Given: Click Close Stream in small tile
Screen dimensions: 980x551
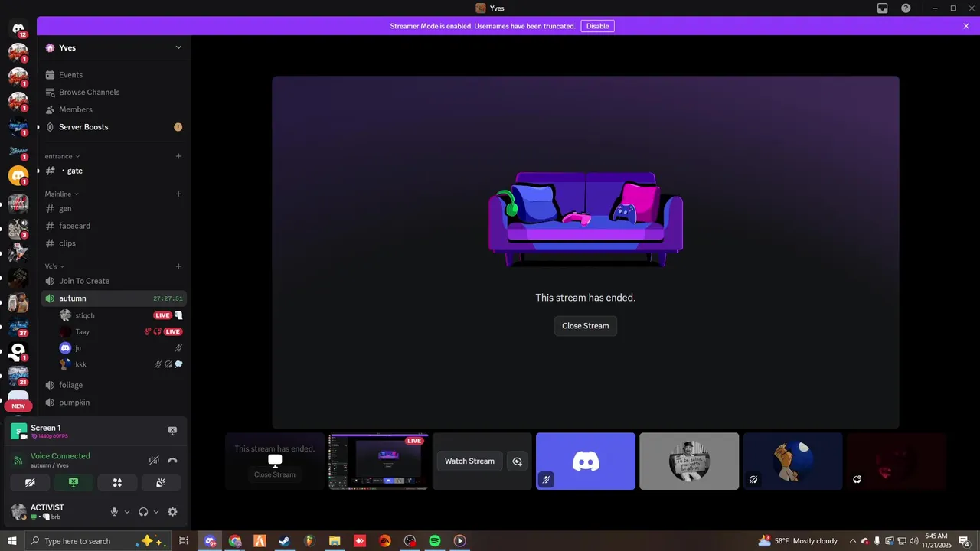Looking at the screenshot, I should [x=275, y=474].
